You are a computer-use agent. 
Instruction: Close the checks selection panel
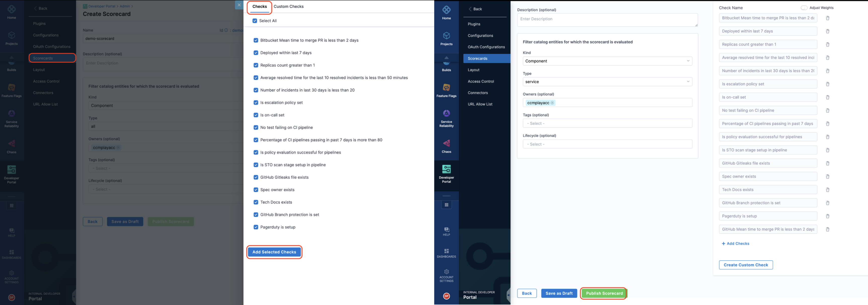(x=239, y=5)
